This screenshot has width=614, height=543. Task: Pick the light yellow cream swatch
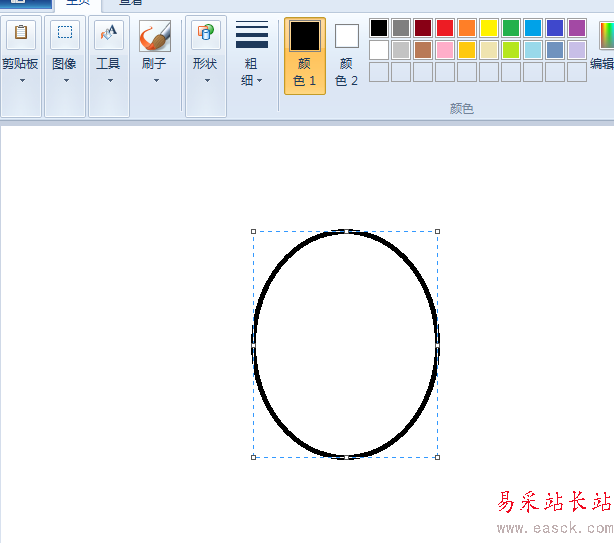(489, 50)
